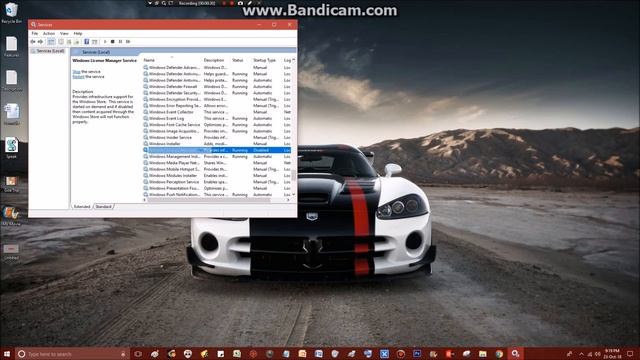Click the down arrow of vertical scrollbar
Viewport: 640px width, 360px height.
tap(293, 195)
